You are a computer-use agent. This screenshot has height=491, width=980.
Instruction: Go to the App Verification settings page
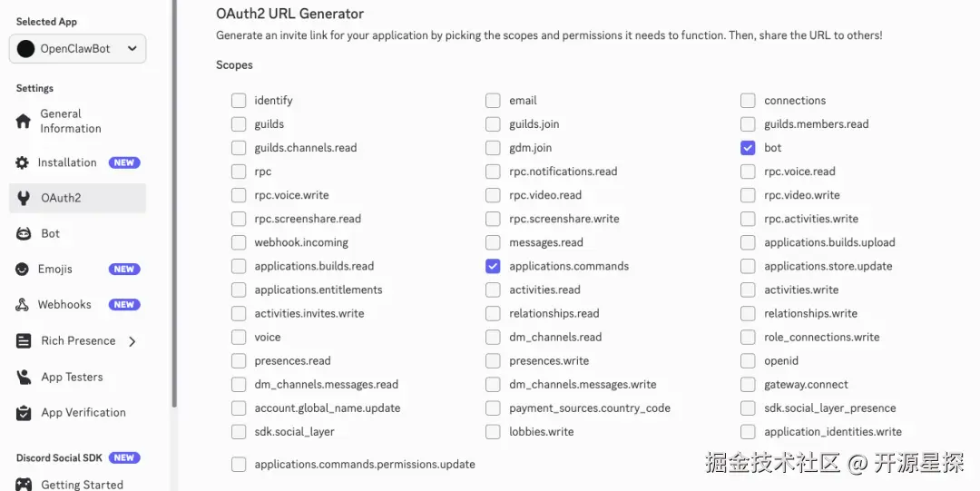coord(83,413)
